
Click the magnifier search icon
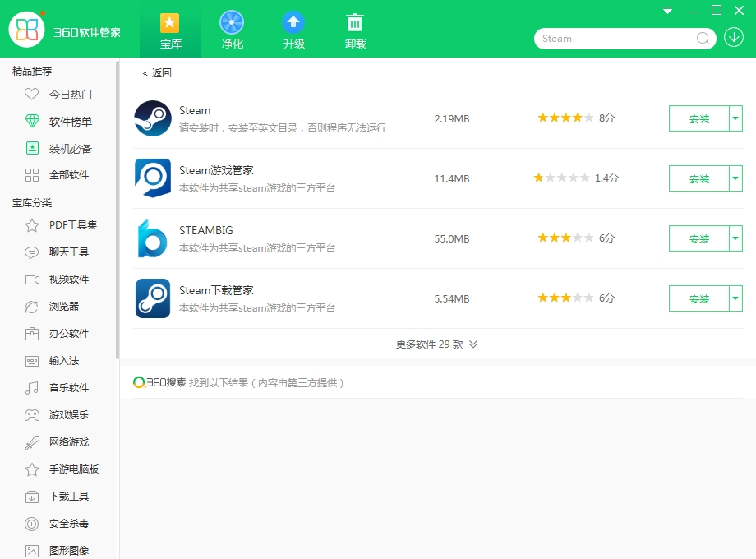[703, 38]
